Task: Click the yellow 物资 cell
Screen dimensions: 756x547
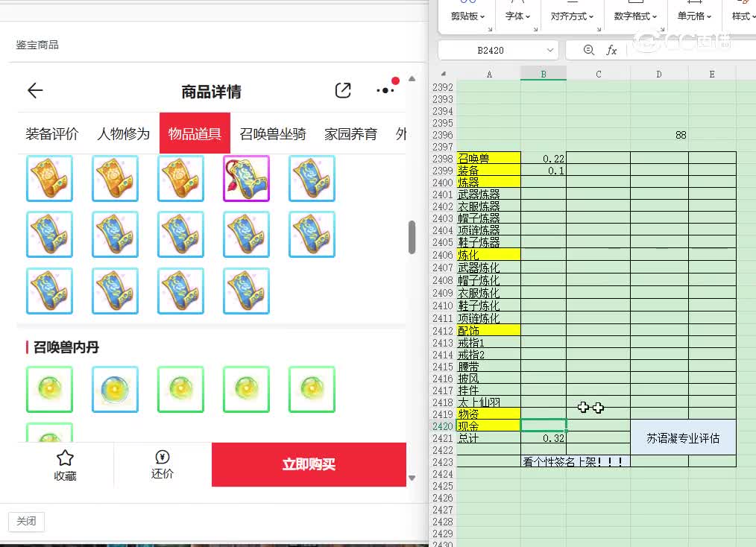Action: click(x=489, y=414)
